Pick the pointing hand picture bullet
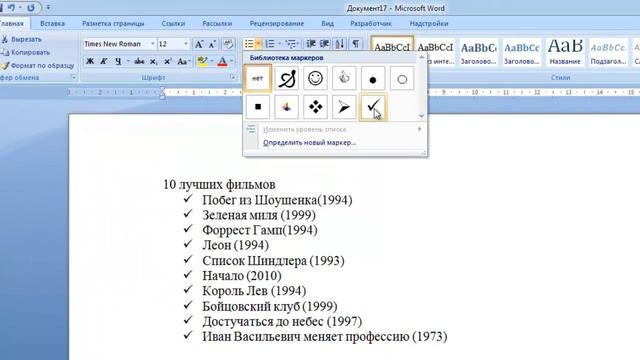Screen dimensions: 640x360 coord(344,78)
